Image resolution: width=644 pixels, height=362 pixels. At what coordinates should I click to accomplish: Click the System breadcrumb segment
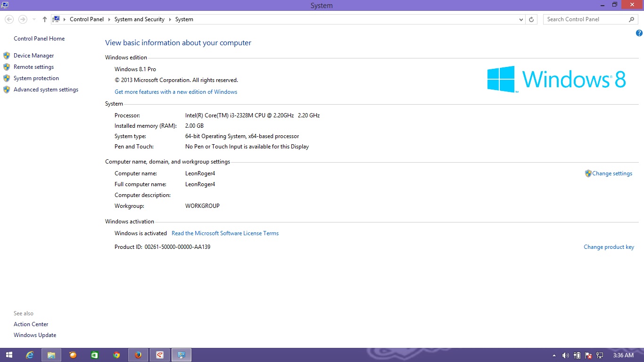point(184,19)
